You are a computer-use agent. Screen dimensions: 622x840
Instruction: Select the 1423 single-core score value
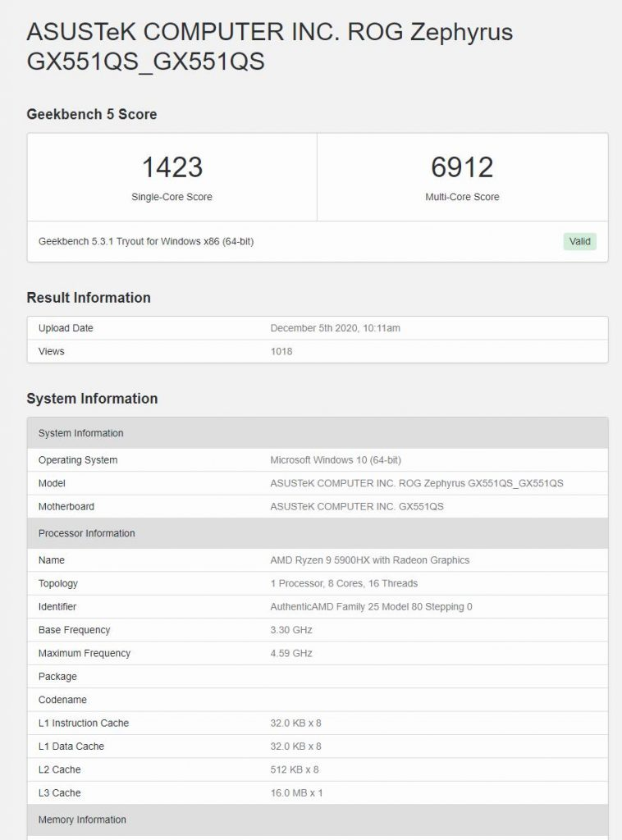point(172,167)
